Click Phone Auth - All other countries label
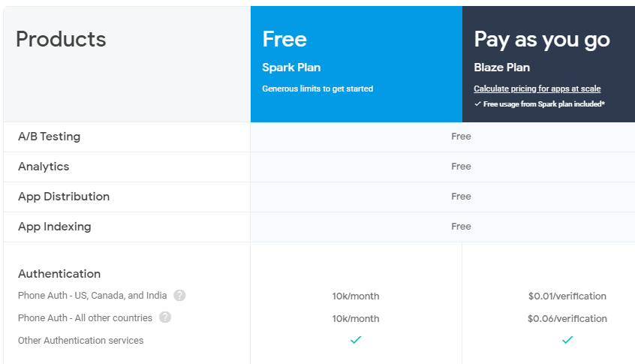 (x=85, y=317)
